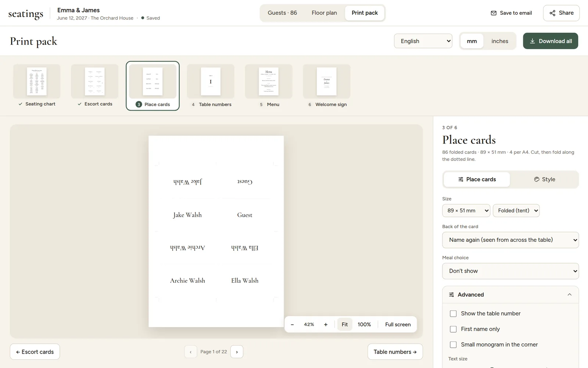Click the checkmark beside Escort cards
This screenshot has width=588, height=368.
pyautogui.click(x=79, y=104)
